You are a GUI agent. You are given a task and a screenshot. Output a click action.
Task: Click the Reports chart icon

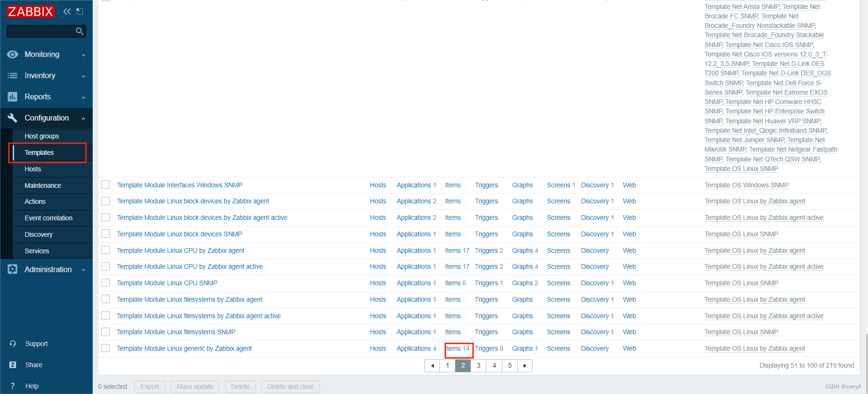13,97
